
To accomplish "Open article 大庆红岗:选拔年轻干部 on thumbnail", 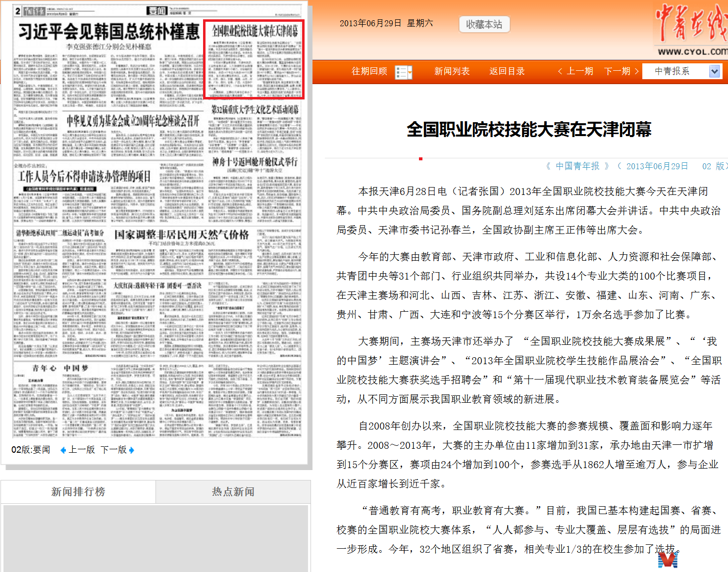I will click(157, 286).
